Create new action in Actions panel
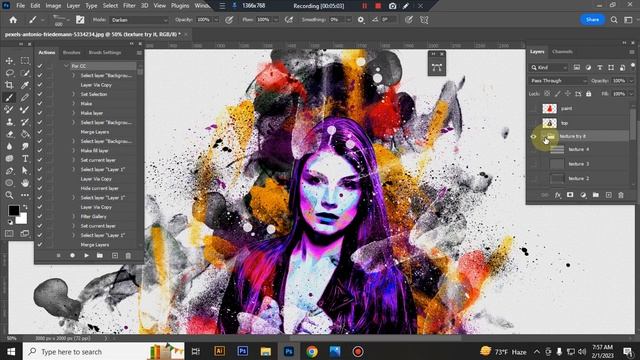This screenshot has height=360, width=640. pyautogui.click(x=115, y=256)
